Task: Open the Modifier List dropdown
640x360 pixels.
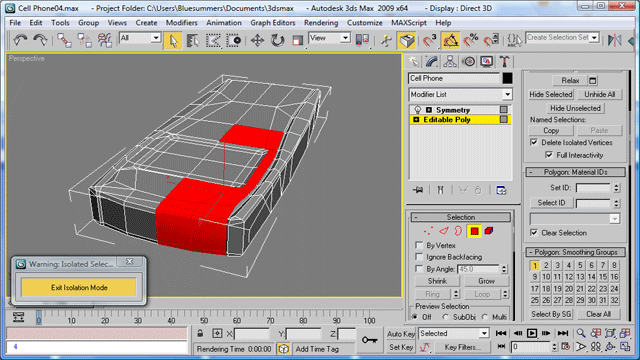Action: pyautogui.click(x=460, y=94)
